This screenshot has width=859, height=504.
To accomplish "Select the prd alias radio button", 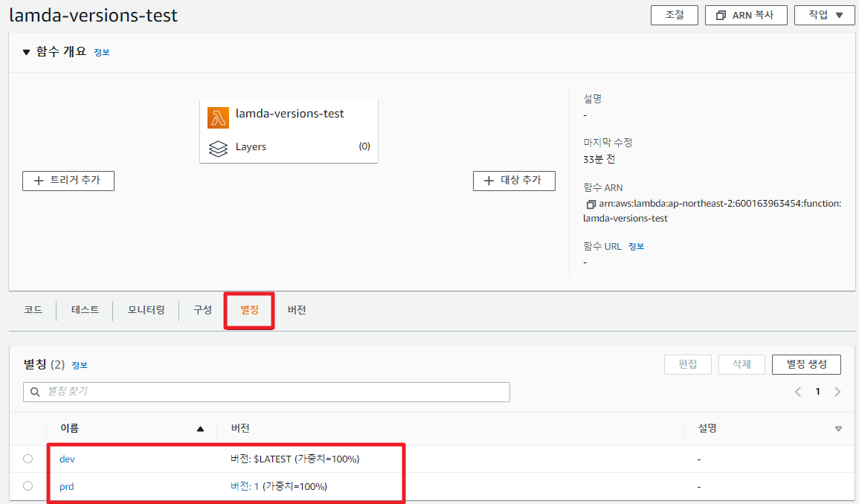I will click(x=28, y=486).
